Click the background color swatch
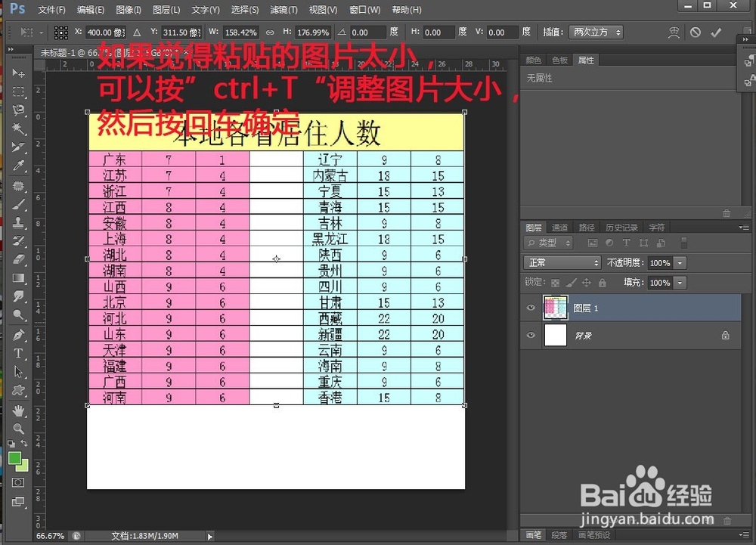The width and height of the screenshot is (756, 545). click(23, 466)
